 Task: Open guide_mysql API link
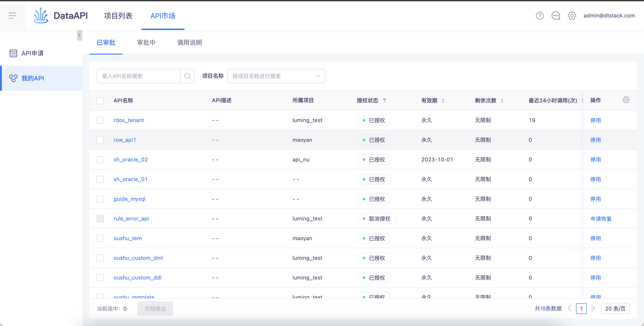coord(129,199)
